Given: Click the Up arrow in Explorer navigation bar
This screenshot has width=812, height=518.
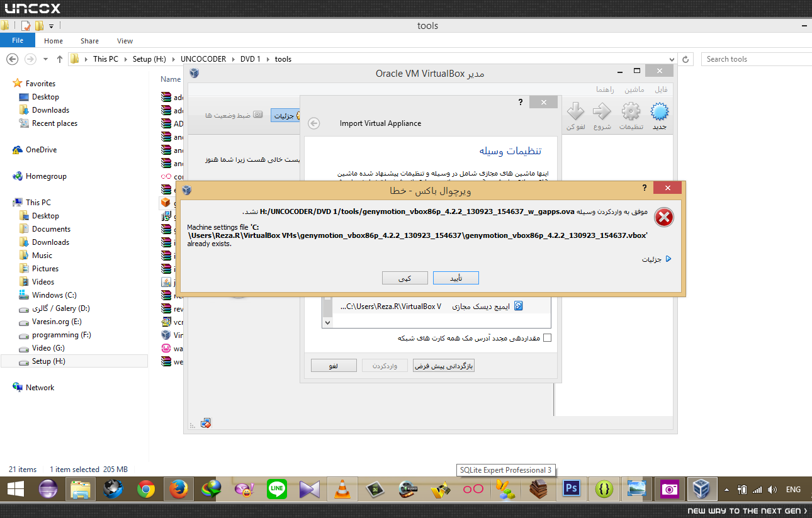Looking at the screenshot, I should [x=60, y=59].
